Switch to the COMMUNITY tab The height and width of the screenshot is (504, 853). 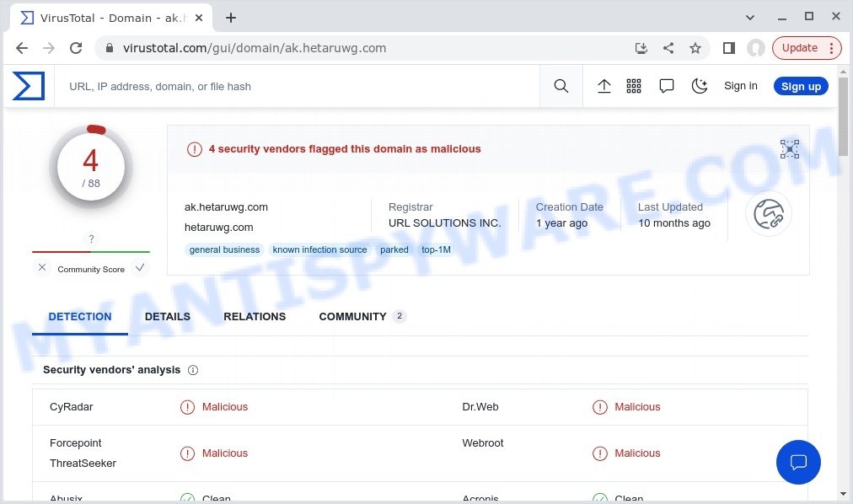(x=362, y=316)
